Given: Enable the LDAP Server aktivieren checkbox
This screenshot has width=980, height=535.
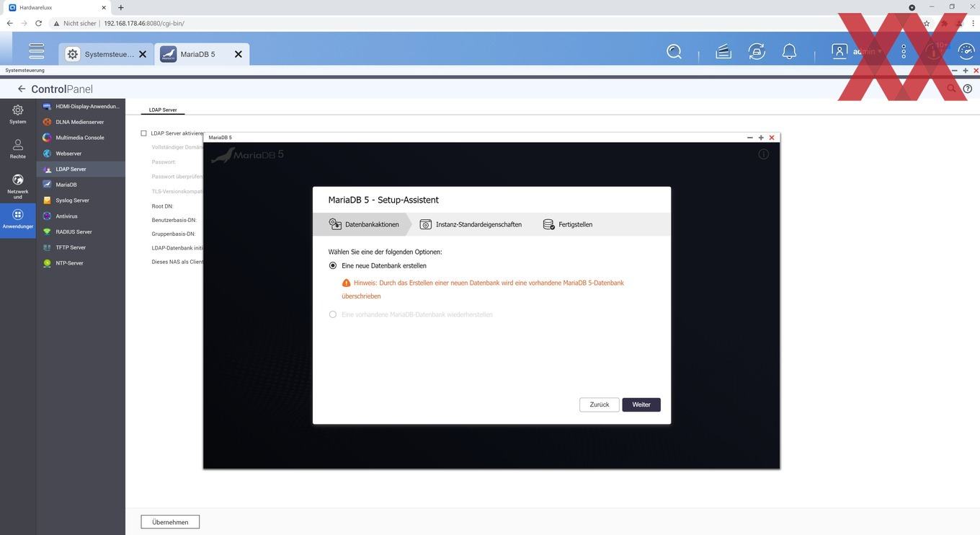Looking at the screenshot, I should tap(143, 133).
